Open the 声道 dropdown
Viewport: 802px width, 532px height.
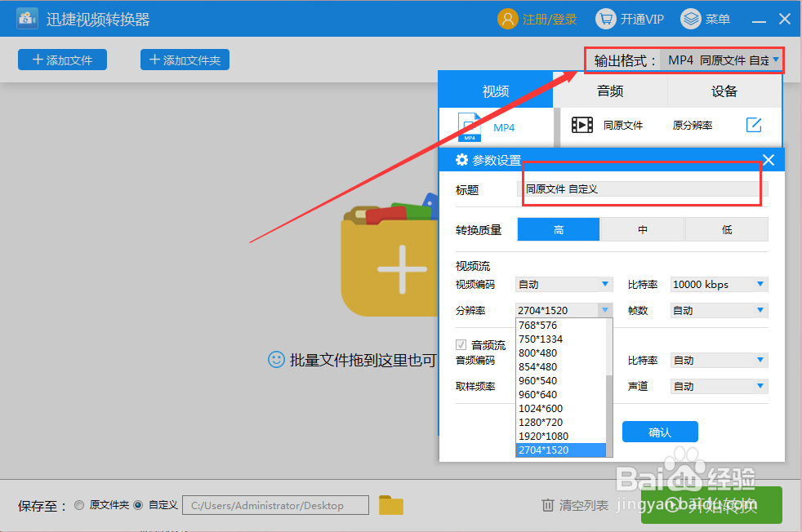[x=720, y=386]
